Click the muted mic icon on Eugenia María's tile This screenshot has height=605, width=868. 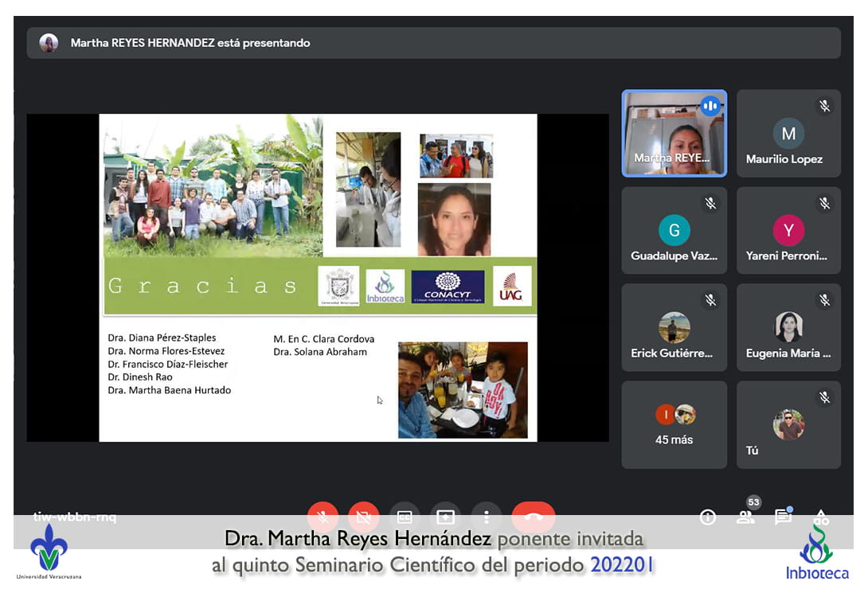pos(825,301)
